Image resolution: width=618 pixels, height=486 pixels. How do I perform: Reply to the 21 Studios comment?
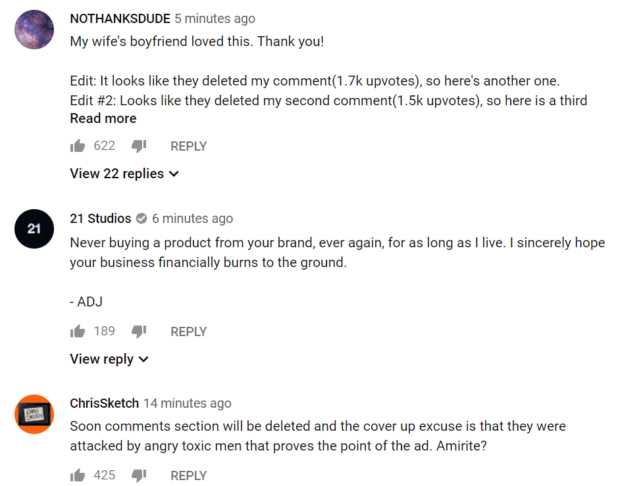[188, 331]
